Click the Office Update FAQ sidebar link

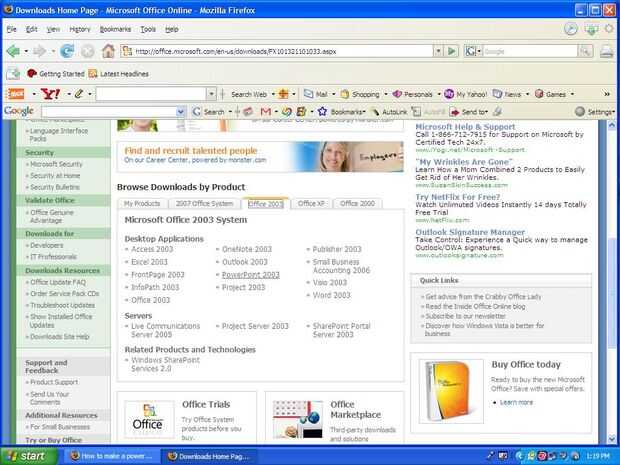coord(58,282)
